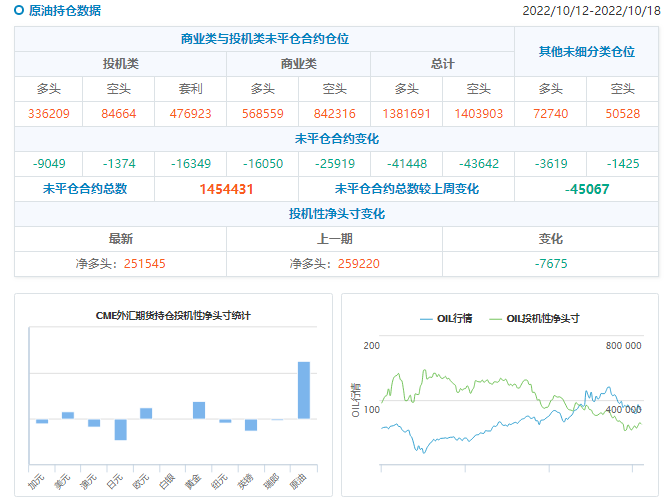
Task: Click the 总计 column header
Action: tap(442, 63)
